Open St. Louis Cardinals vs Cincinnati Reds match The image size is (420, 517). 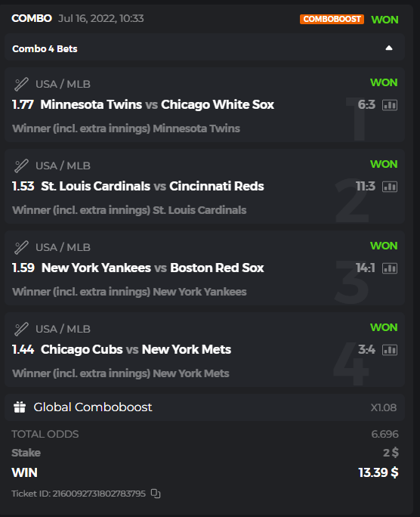153,186
